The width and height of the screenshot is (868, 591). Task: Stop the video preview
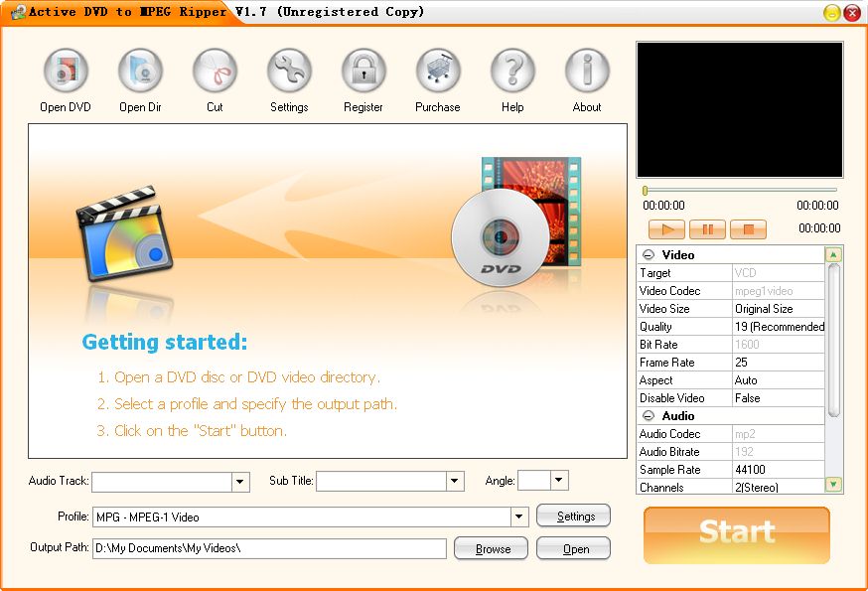749,229
